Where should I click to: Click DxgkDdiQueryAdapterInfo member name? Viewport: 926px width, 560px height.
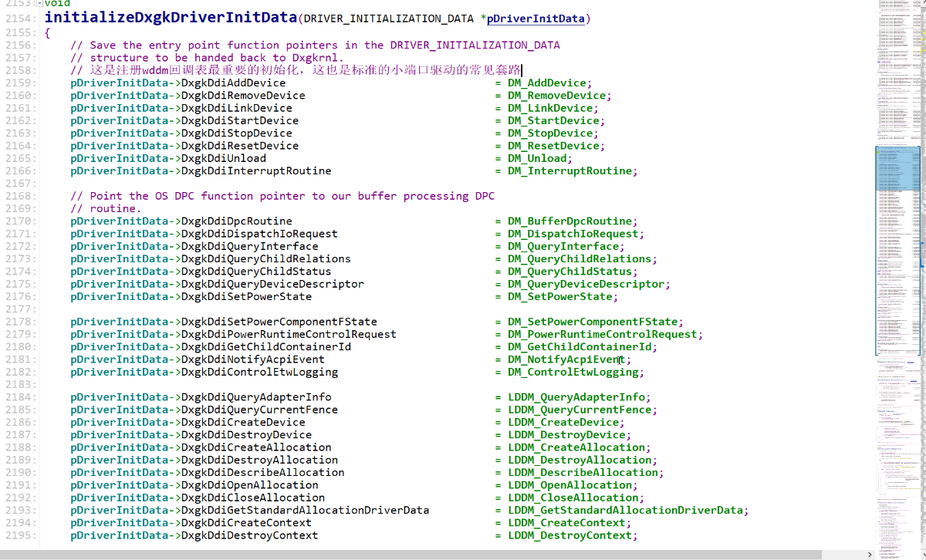(x=256, y=397)
